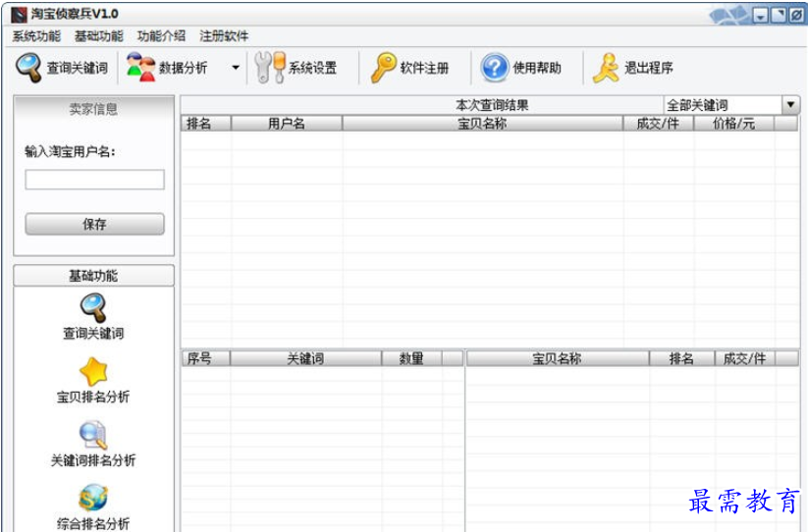The image size is (808, 532).
Task: Open 使用帮助 question mark icon
Action: (x=494, y=68)
